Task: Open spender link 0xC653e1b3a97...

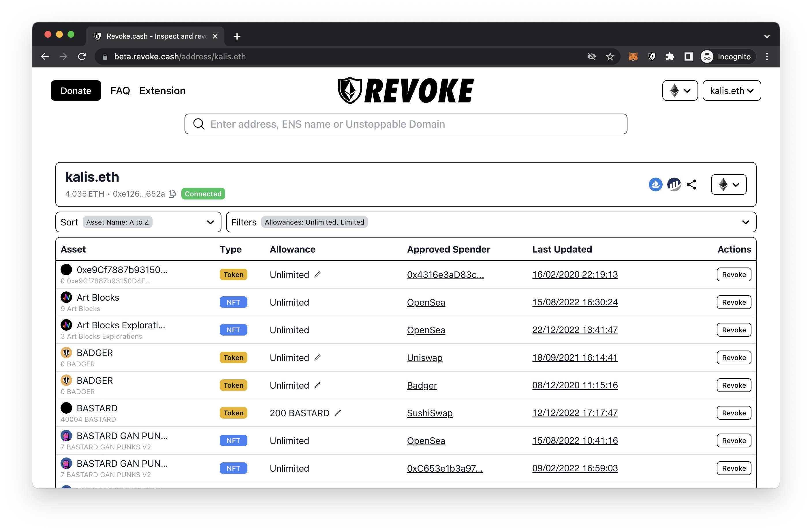Action: coord(445,468)
